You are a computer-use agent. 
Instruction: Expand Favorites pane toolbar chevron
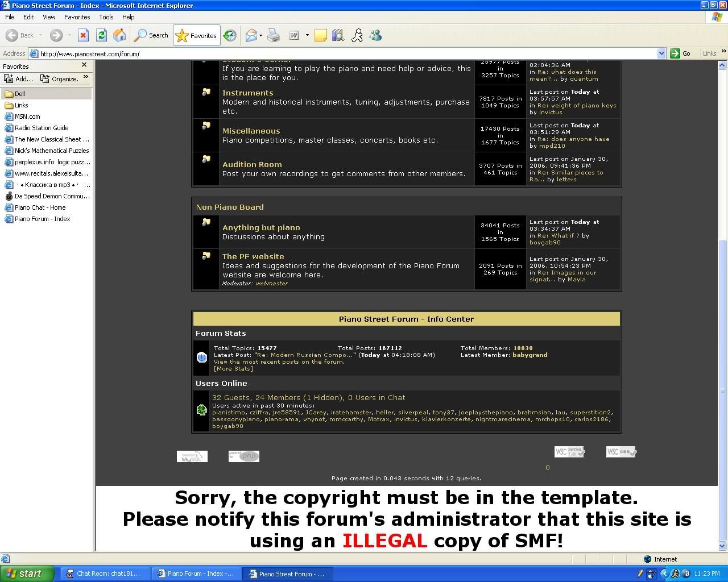(x=86, y=77)
